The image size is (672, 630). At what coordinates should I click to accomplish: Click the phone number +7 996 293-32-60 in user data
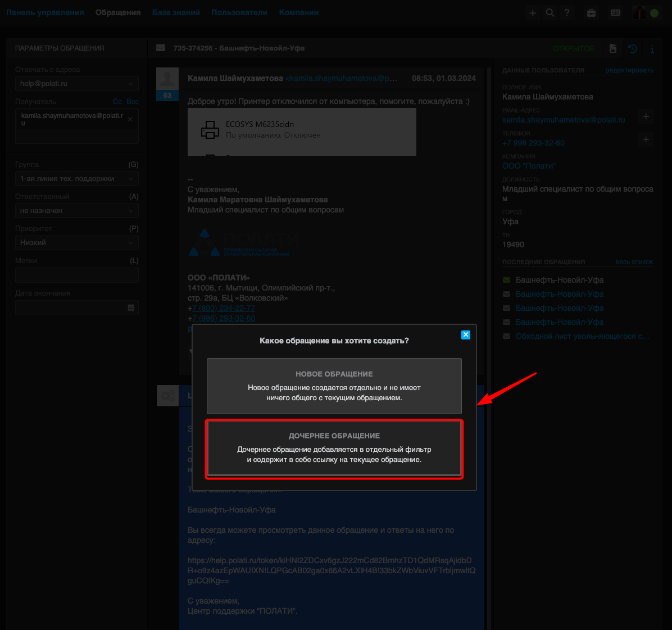(533, 143)
